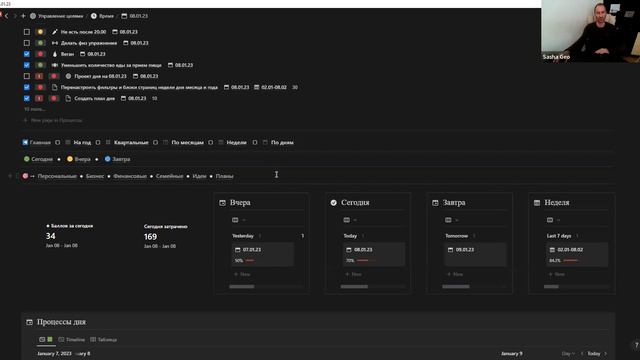Check the Не есть после 20.00 checkbox
This screenshot has width=640, height=360.
click(x=27, y=32)
